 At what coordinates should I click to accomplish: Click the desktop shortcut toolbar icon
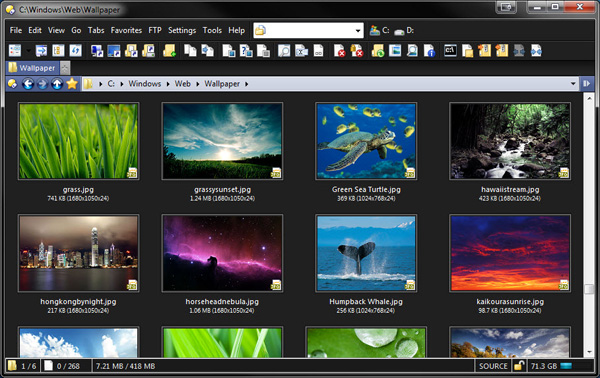click(x=114, y=51)
